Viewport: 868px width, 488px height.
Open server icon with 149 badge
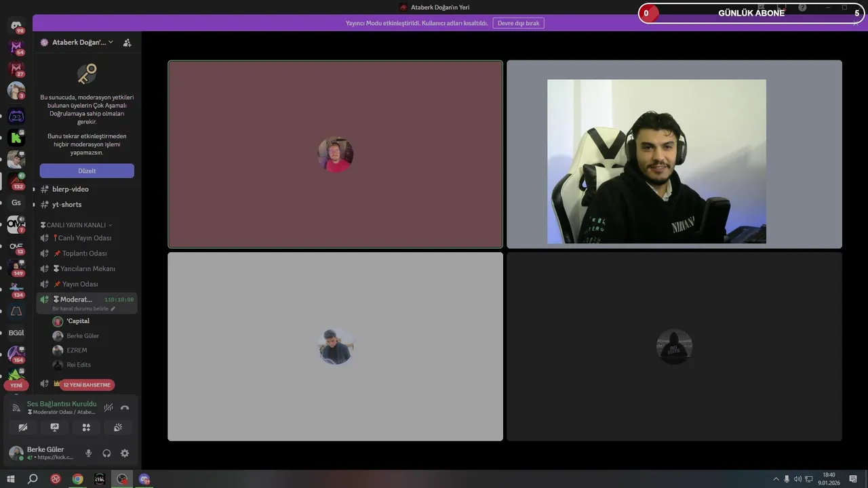click(x=16, y=268)
